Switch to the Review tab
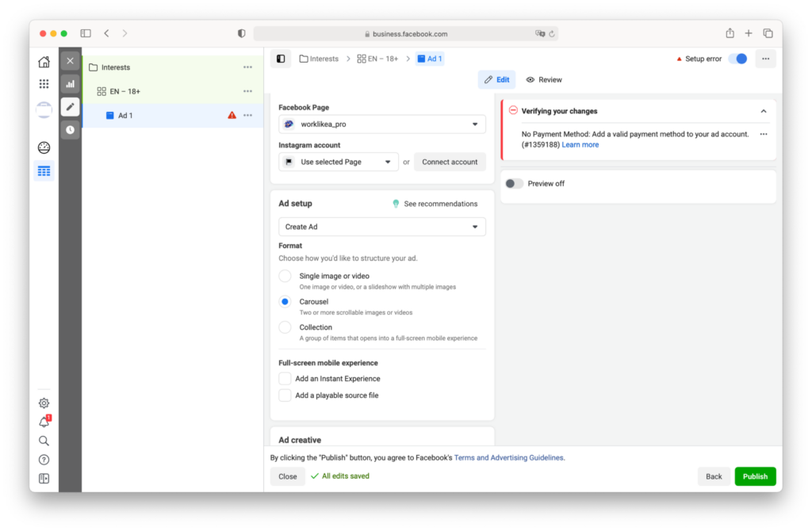The height and width of the screenshot is (531, 812). tap(544, 80)
